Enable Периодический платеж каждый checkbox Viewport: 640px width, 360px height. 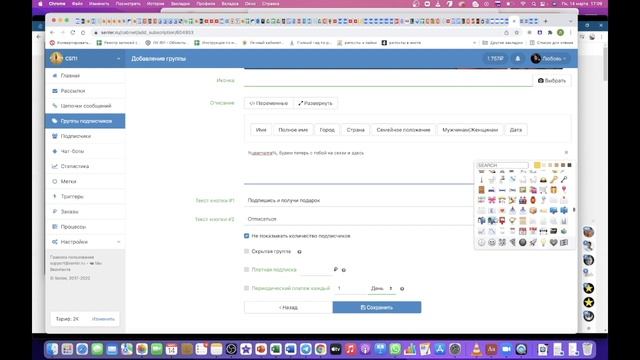pos(247,288)
